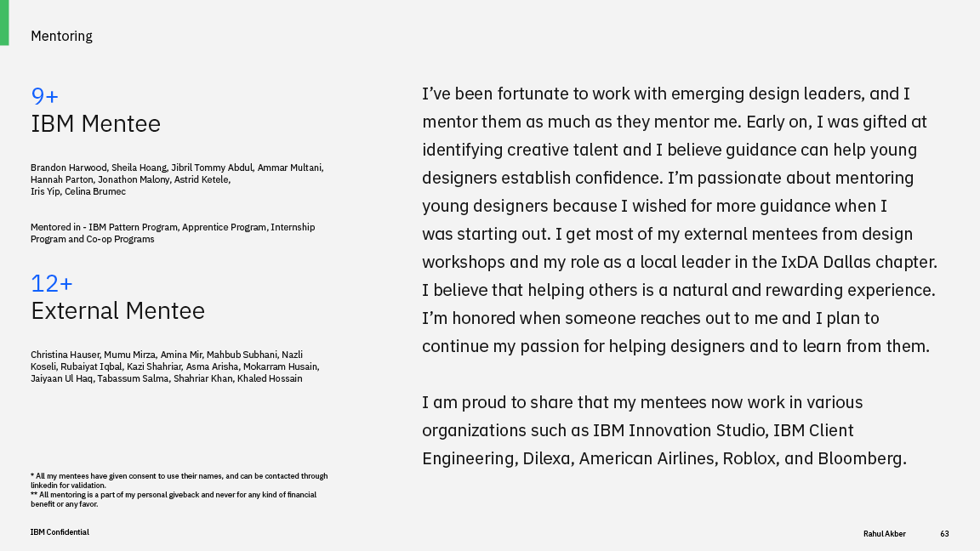The image size is (980, 551).
Task: Click the Rahul Akber author name
Action: [885, 533]
